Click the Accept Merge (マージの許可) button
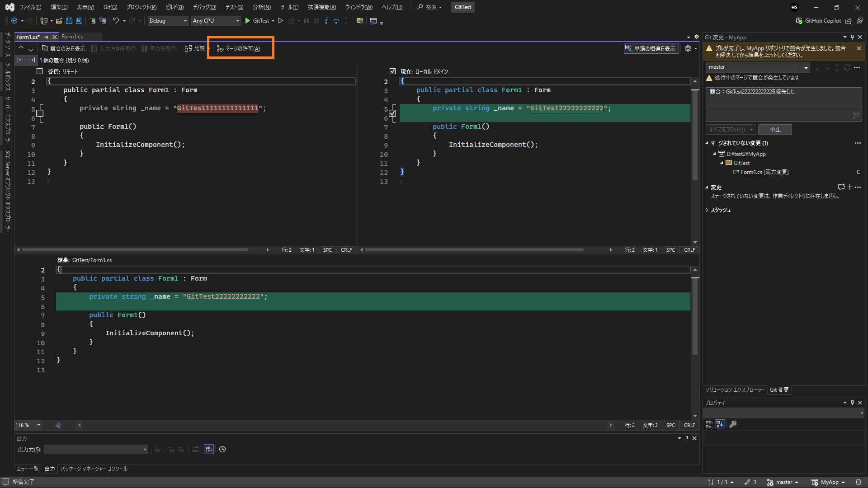Viewport: 868px width, 488px height. (x=239, y=48)
